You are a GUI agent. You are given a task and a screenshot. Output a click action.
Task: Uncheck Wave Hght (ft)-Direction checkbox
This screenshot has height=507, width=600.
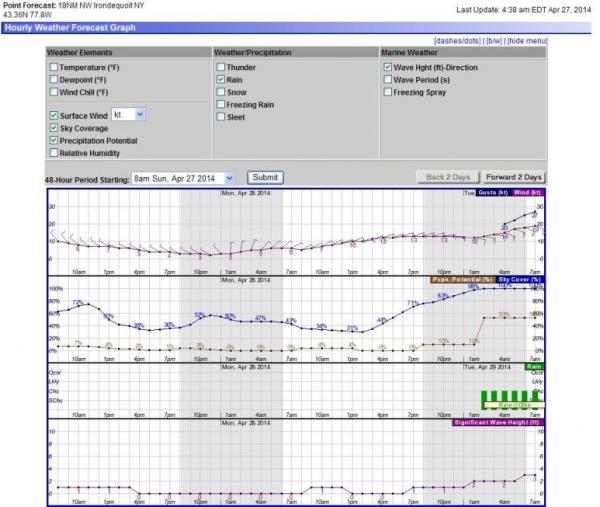387,67
